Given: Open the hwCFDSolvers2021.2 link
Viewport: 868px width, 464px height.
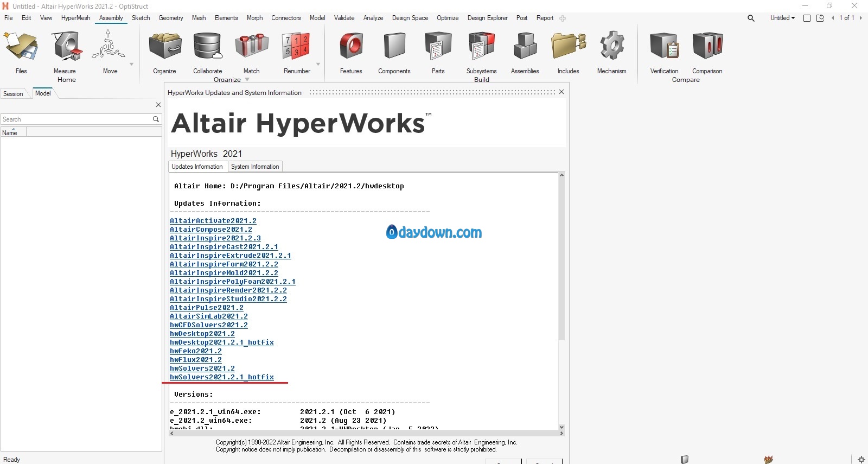Looking at the screenshot, I should [209, 325].
